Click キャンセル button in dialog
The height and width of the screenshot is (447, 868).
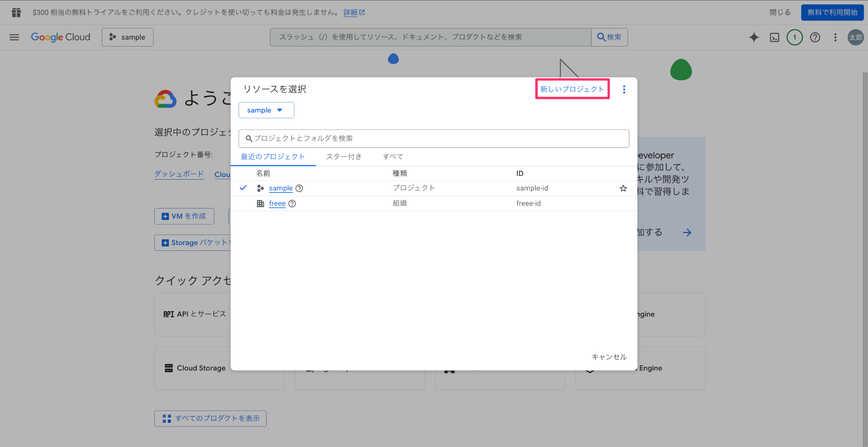pos(609,357)
